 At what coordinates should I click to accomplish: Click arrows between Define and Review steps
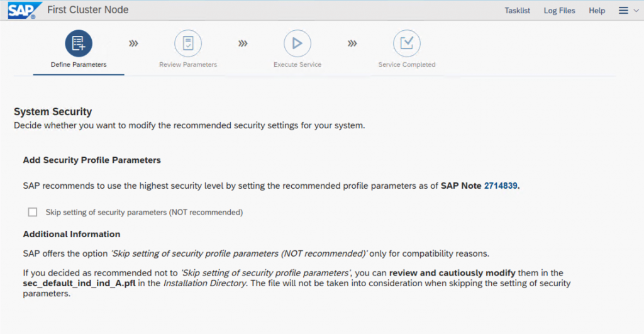tap(133, 43)
